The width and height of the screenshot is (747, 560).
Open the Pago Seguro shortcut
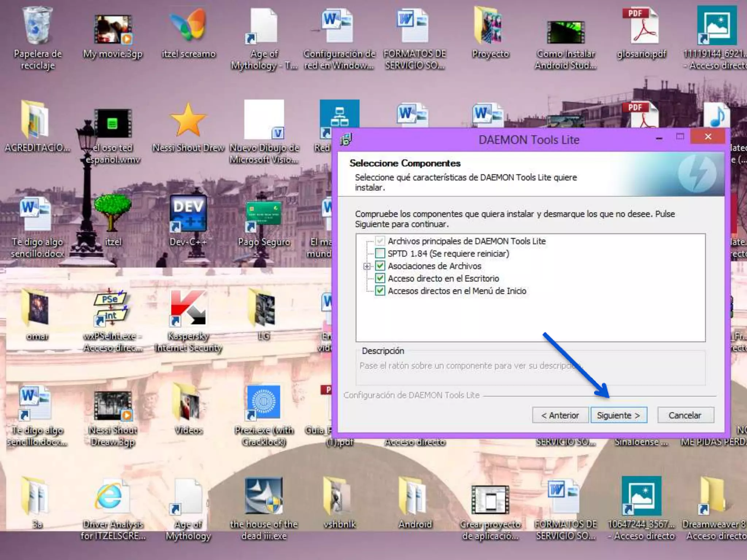pos(263,215)
